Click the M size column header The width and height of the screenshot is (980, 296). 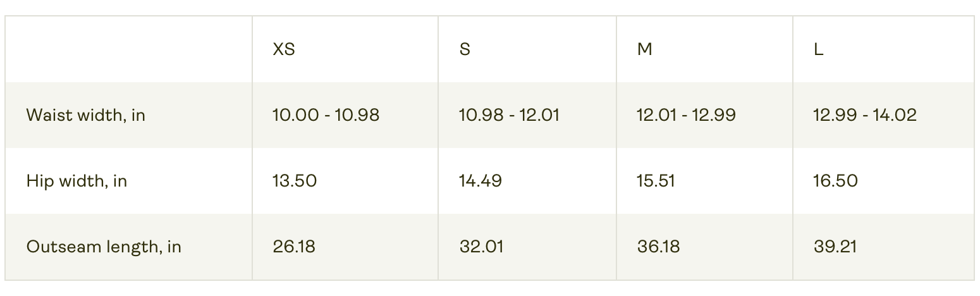coord(644,49)
